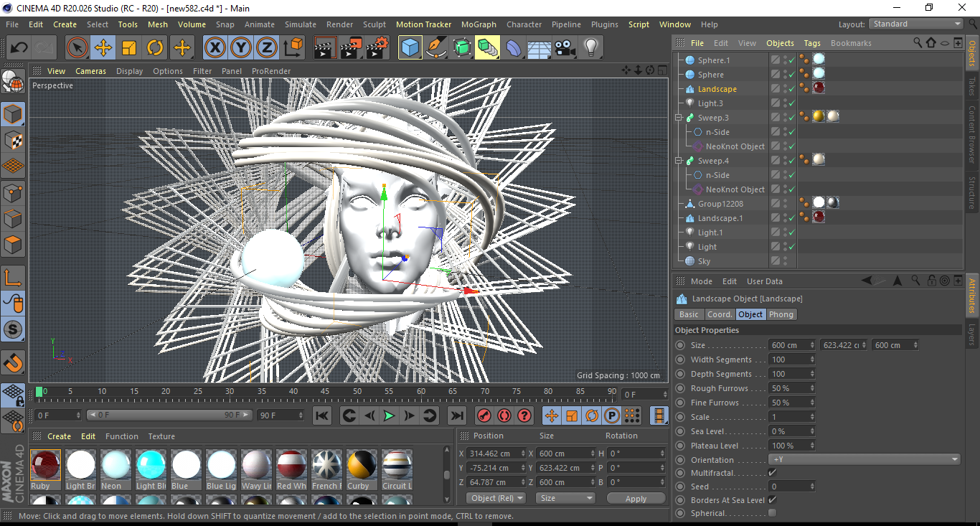Click the Undo arrow icon
The image size is (980, 526).
tap(19, 48)
